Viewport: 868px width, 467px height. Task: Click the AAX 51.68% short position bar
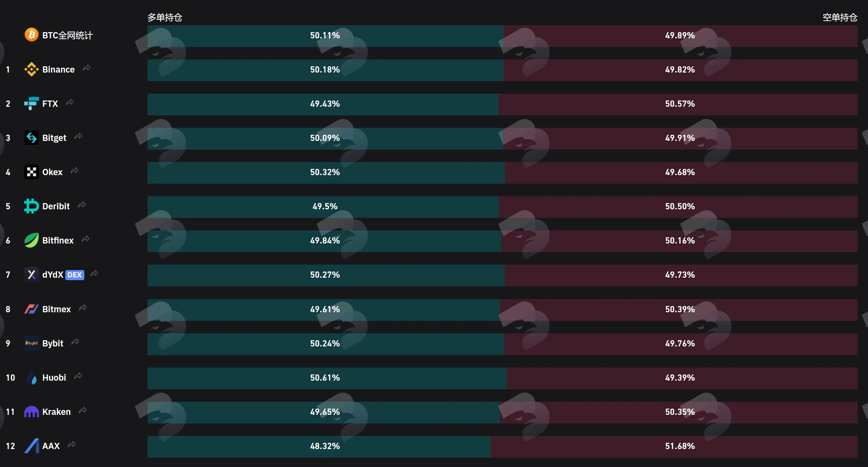674,447
